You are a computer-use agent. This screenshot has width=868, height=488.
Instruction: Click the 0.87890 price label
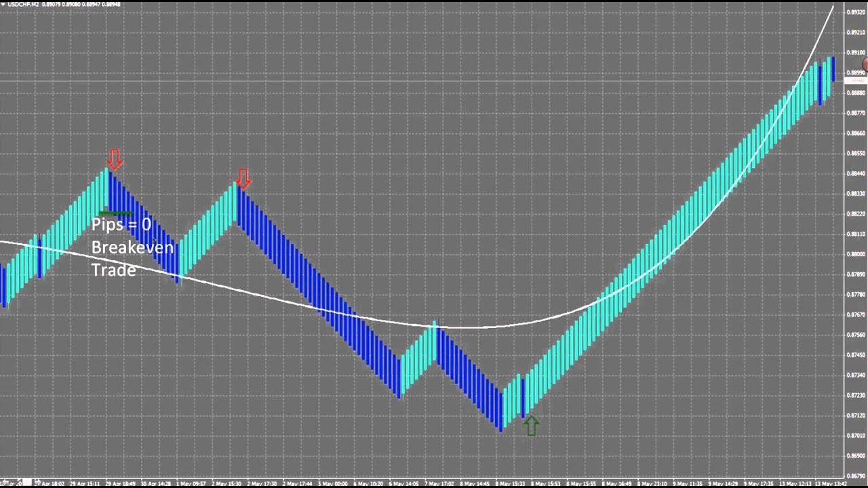856,274
